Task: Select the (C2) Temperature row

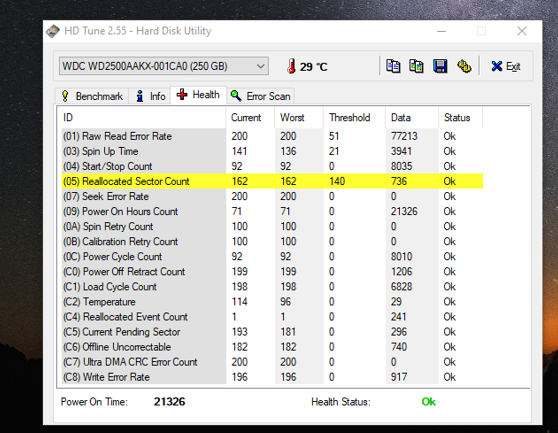Action: point(272,302)
